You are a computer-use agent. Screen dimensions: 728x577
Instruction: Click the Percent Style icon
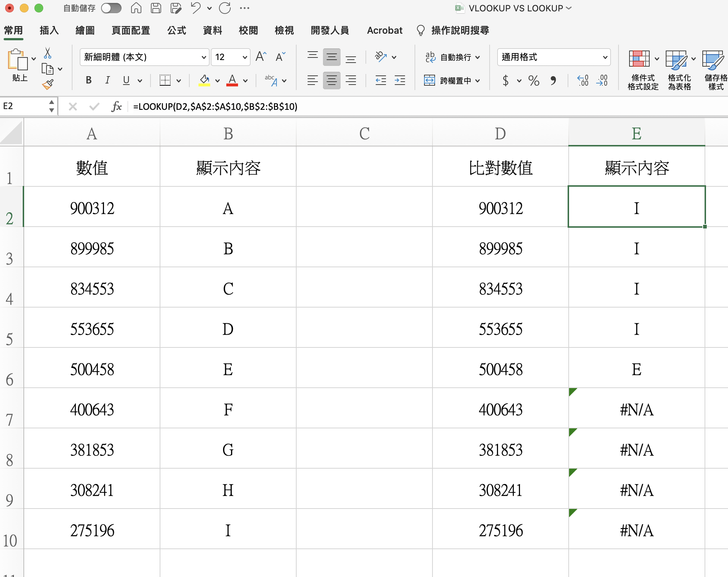(534, 81)
